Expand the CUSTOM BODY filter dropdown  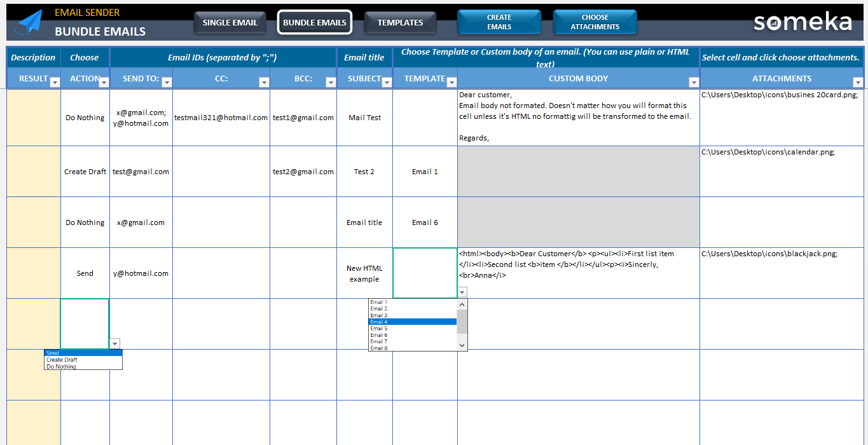click(x=694, y=82)
